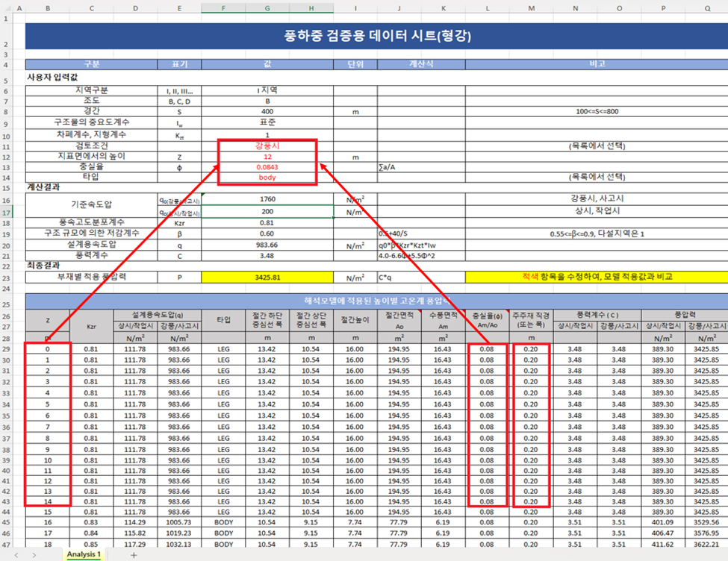Click the 풍력계수 value cell showing 3.48 in row 21
The height and width of the screenshot is (561, 728).
pyautogui.click(x=267, y=256)
